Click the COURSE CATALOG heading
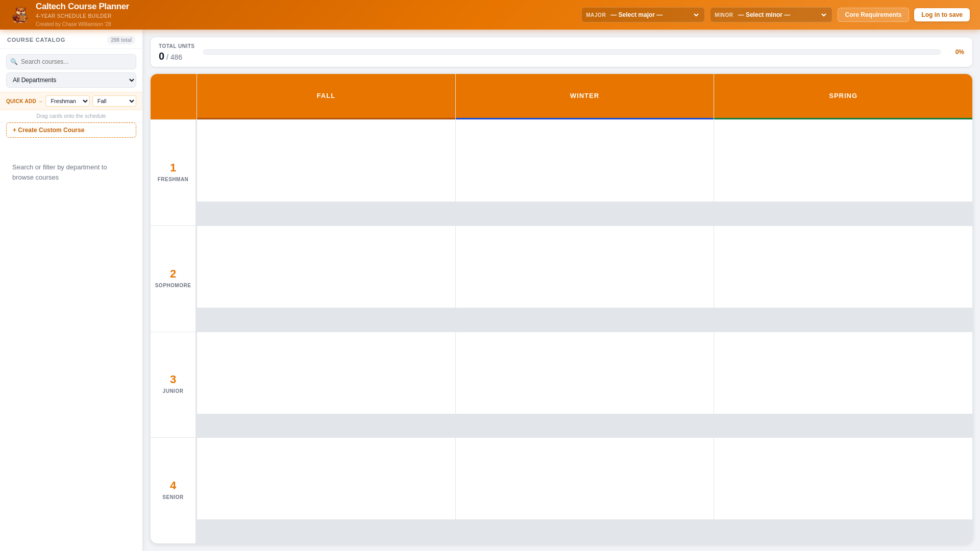Image resolution: width=980 pixels, height=551 pixels. pos(36,40)
